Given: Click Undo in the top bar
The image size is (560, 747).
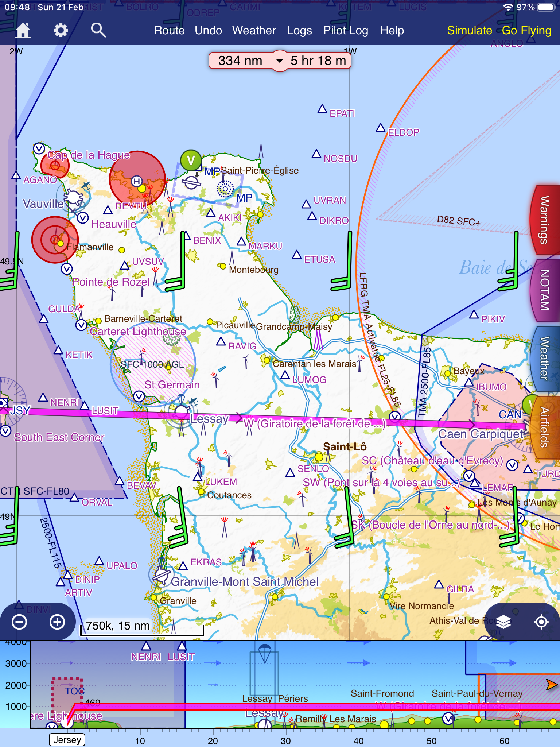Looking at the screenshot, I should point(208,31).
